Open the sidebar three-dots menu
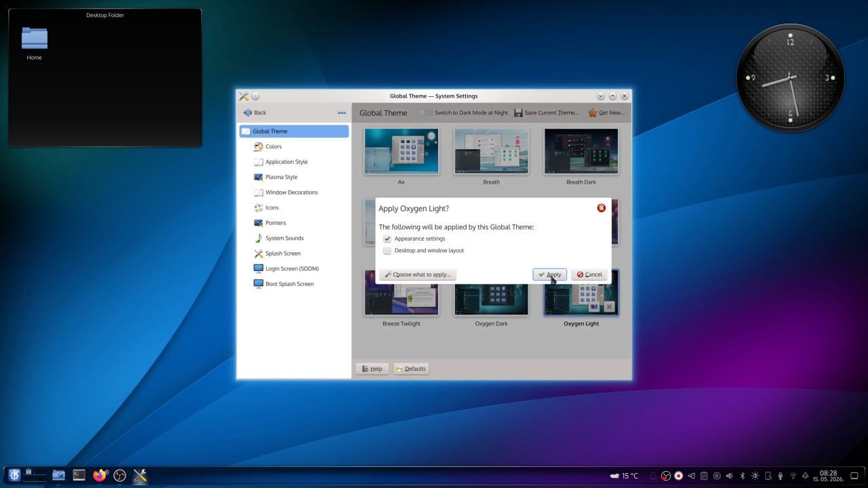This screenshot has width=868, height=488. [x=342, y=113]
